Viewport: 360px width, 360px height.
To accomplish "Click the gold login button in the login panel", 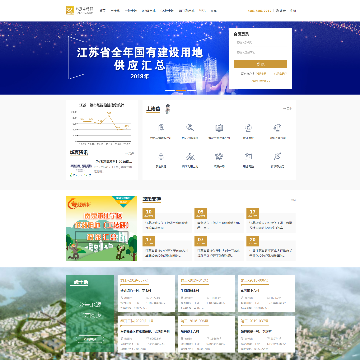I will [260, 64].
